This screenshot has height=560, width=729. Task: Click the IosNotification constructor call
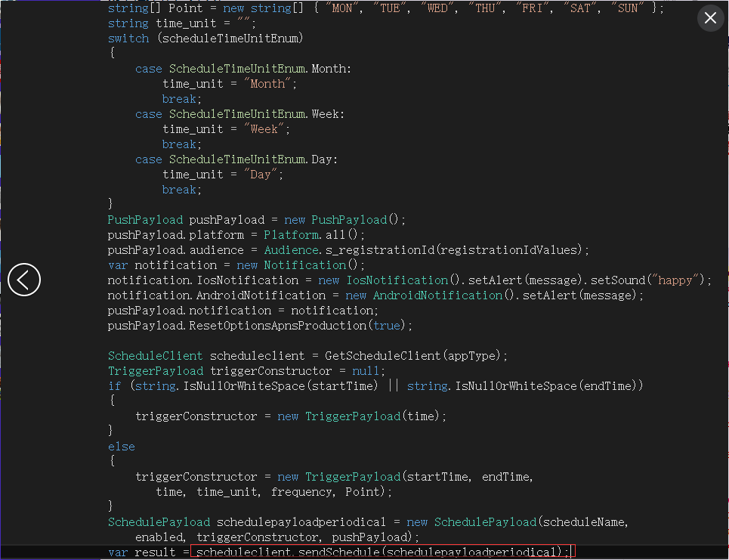(397, 280)
